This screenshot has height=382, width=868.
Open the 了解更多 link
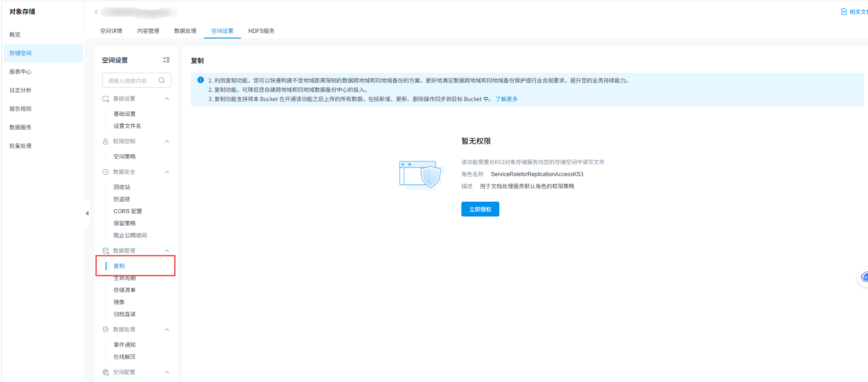(x=507, y=99)
